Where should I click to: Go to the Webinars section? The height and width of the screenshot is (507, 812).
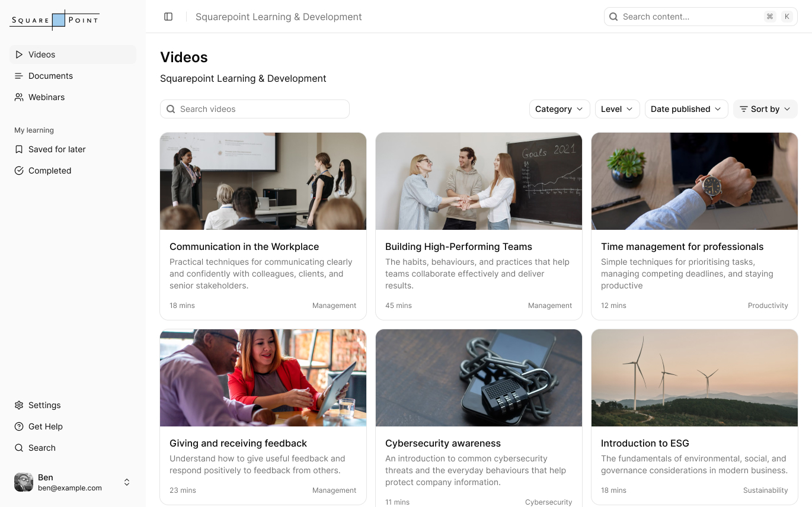click(x=73, y=97)
